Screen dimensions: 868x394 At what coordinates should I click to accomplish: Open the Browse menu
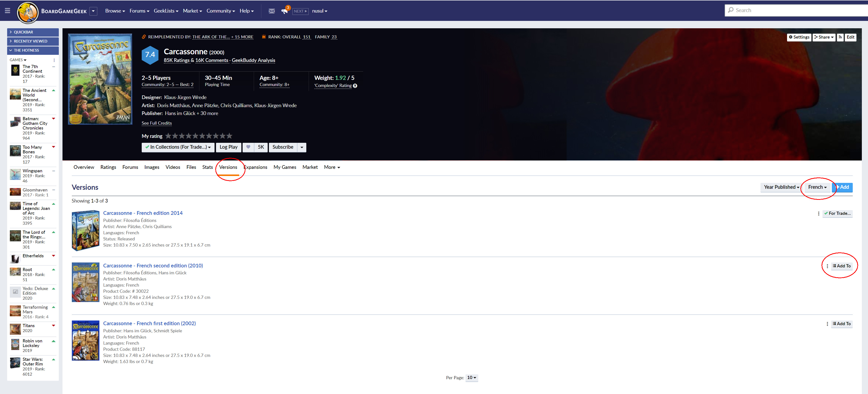click(115, 11)
